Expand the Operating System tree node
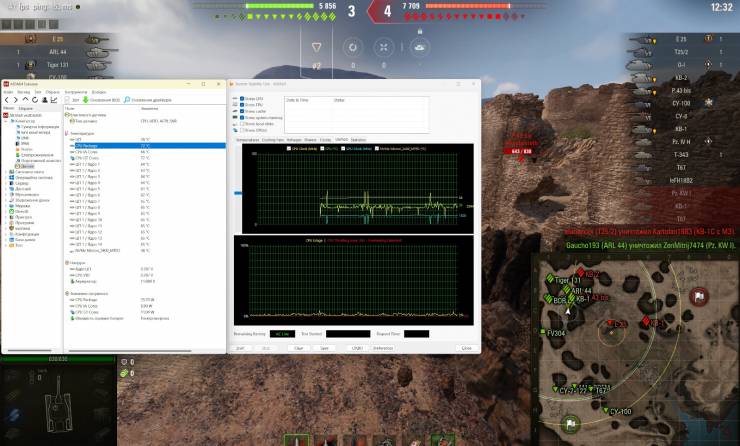740x446 pixels. pyautogui.click(x=4, y=178)
